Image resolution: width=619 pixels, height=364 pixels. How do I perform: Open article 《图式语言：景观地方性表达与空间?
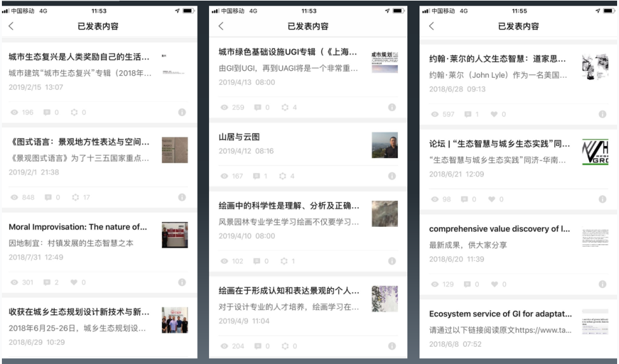coord(79,142)
